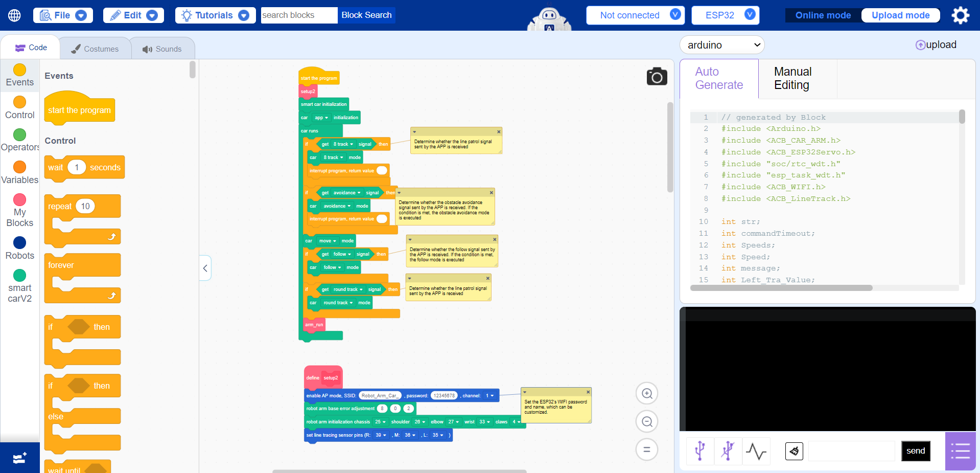Screen dimensions: 980x473
Task: Click the camera screenshot icon
Action: pos(657,77)
